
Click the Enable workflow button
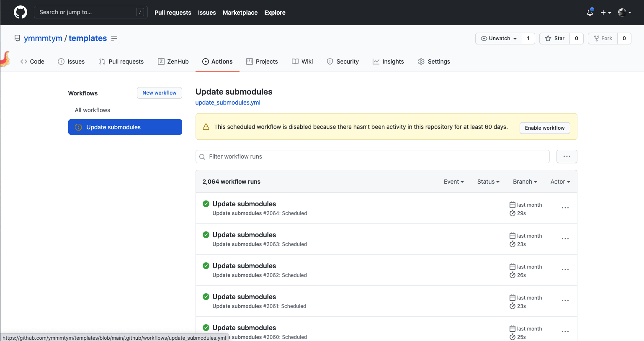pos(545,128)
